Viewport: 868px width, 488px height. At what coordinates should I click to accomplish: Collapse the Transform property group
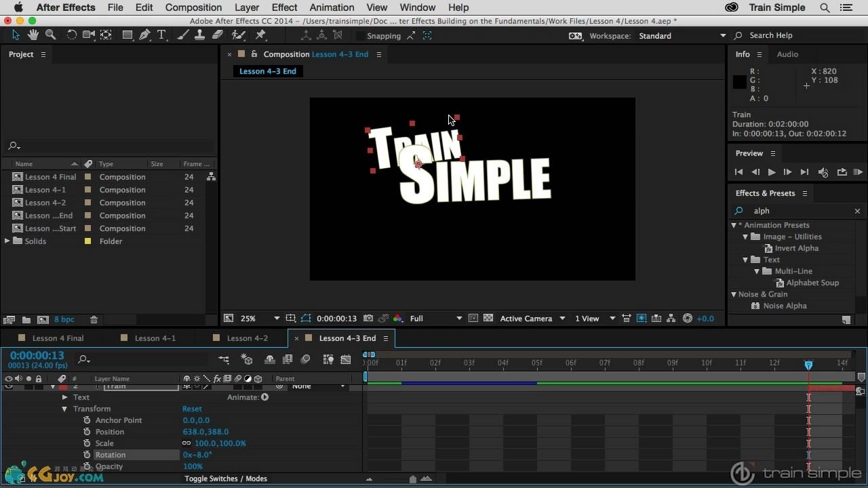coord(65,409)
